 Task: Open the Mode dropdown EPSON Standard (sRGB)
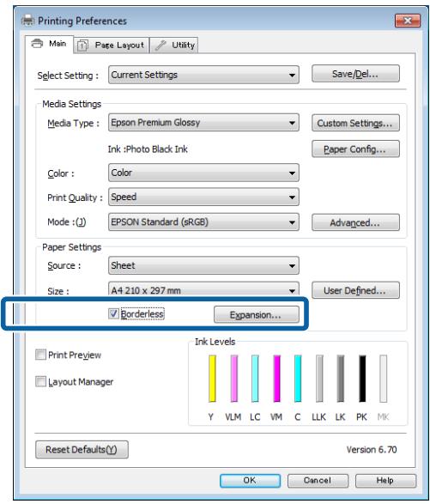pyautogui.click(x=203, y=222)
